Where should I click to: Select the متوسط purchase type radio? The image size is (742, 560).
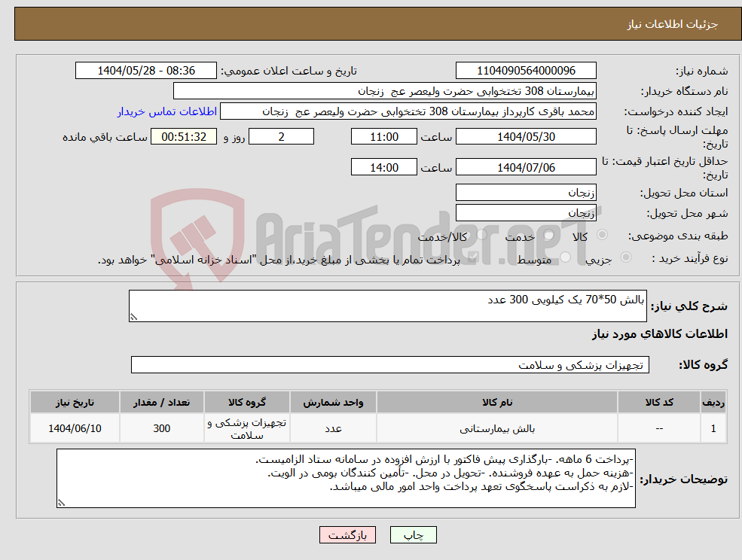coord(565,257)
